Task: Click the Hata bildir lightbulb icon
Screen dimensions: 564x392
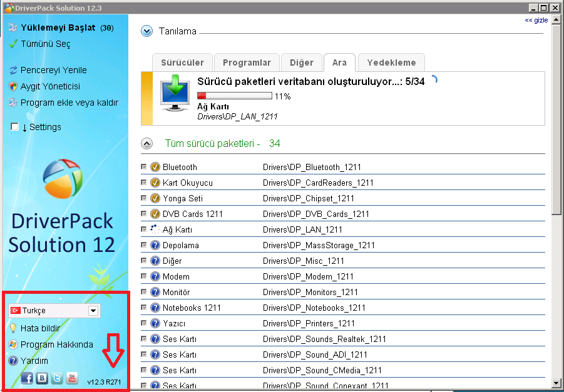Action: point(13,328)
